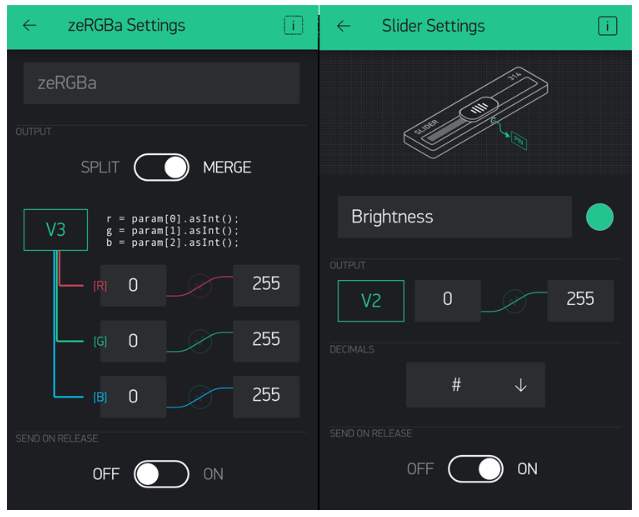Open info icon in Slider Settings header
The height and width of the screenshot is (517, 639).
607,26
